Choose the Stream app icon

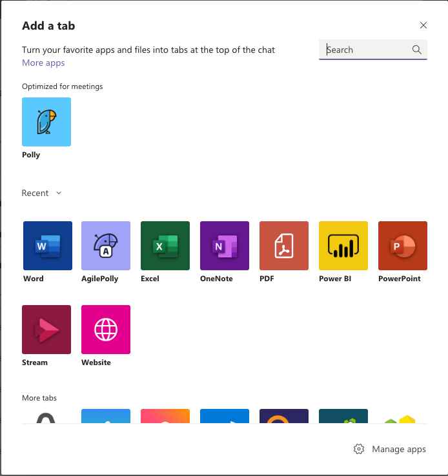click(x=46, y=330)
